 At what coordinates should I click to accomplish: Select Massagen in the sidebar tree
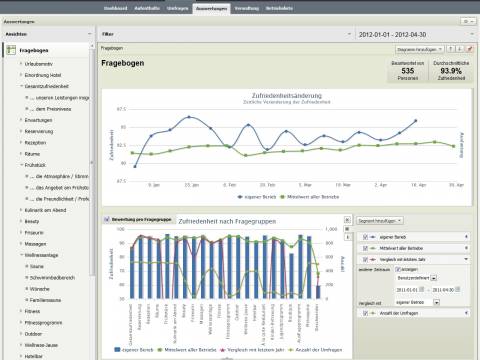pos(35,244)
